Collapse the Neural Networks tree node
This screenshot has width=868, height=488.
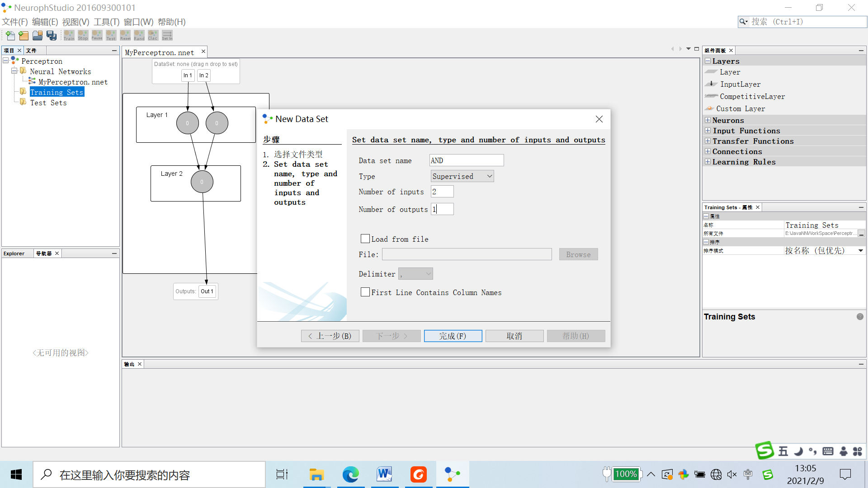pyautogui.click(x=14, y=71)
